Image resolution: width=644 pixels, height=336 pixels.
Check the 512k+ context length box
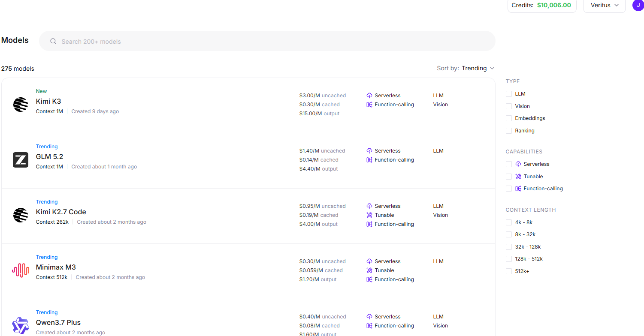(509, 271)
